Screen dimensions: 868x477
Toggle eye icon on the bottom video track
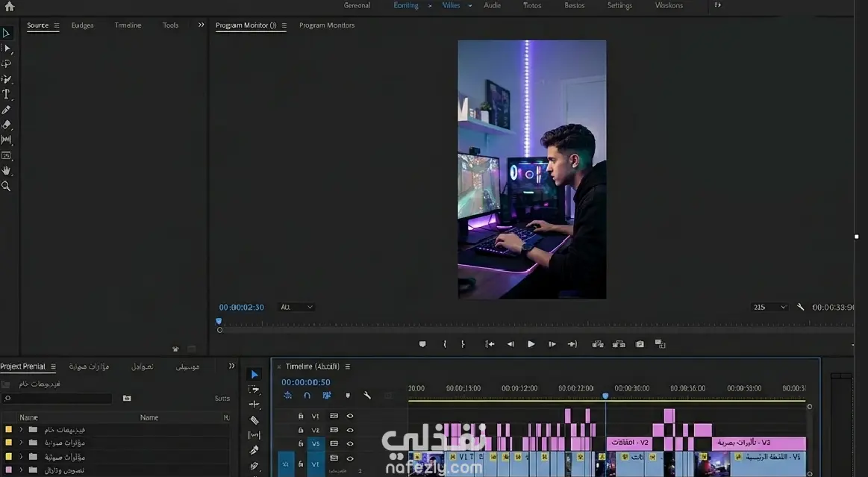[350, 458]
